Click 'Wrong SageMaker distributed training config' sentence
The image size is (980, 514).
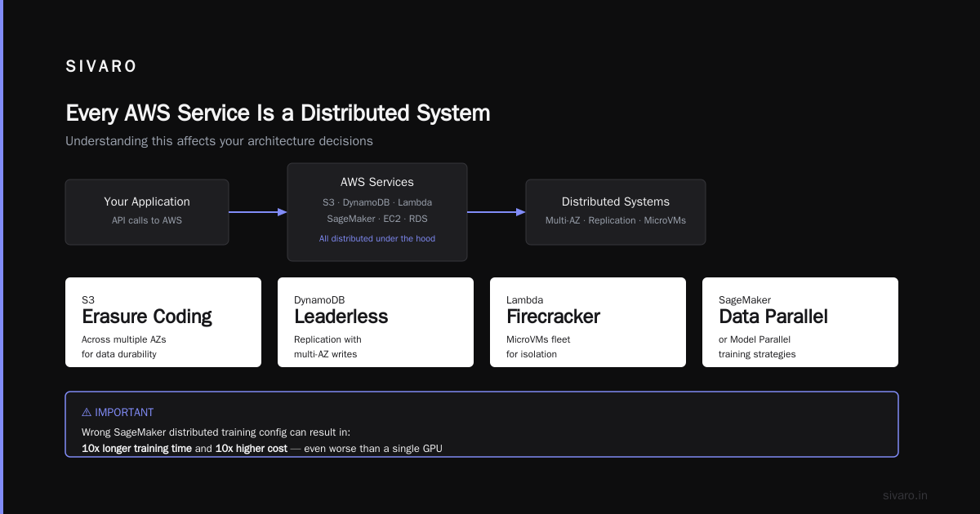(x=216, y=432)
